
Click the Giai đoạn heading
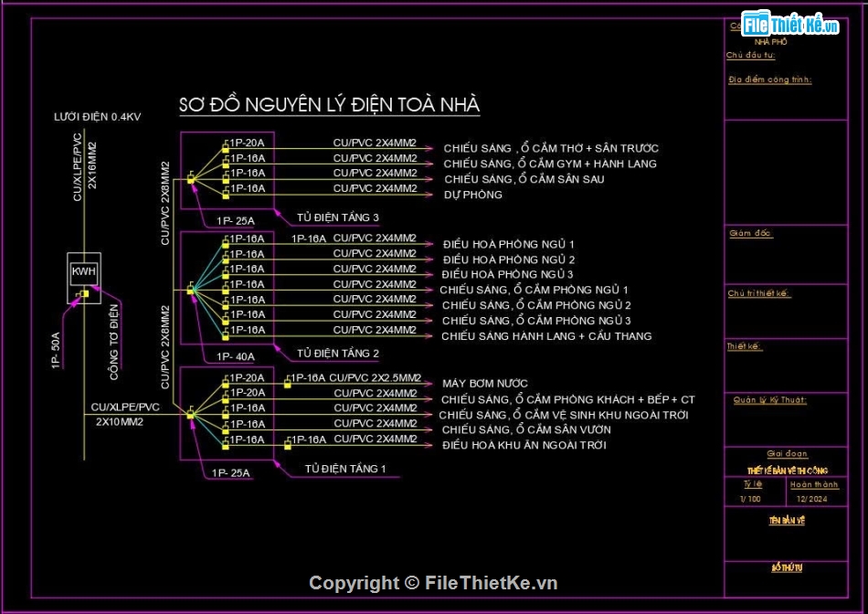pyautogui.click(x=788, y=453)
